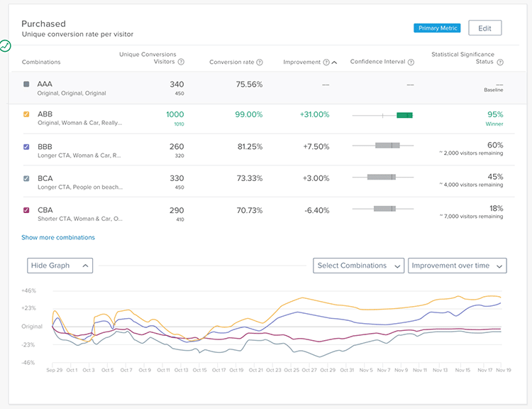Toggle the BBB combination checkbox

click(26, 147)
